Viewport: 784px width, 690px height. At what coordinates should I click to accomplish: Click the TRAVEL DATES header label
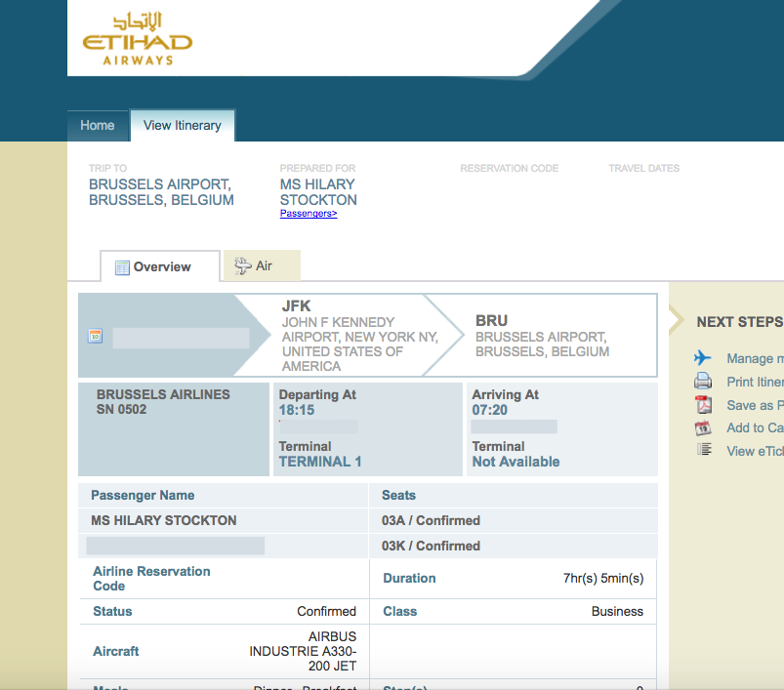pyautogui.click(x=644, y=168)
